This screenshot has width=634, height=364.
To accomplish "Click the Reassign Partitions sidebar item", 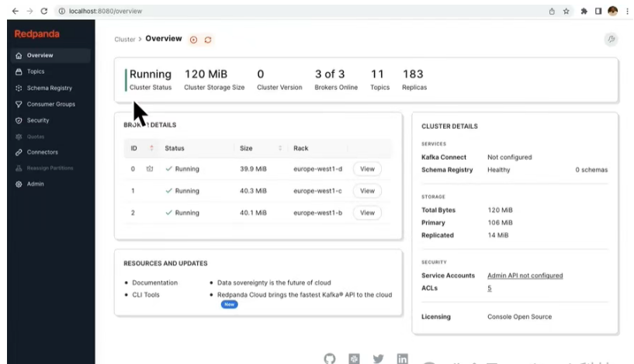I will pos(50,168).
